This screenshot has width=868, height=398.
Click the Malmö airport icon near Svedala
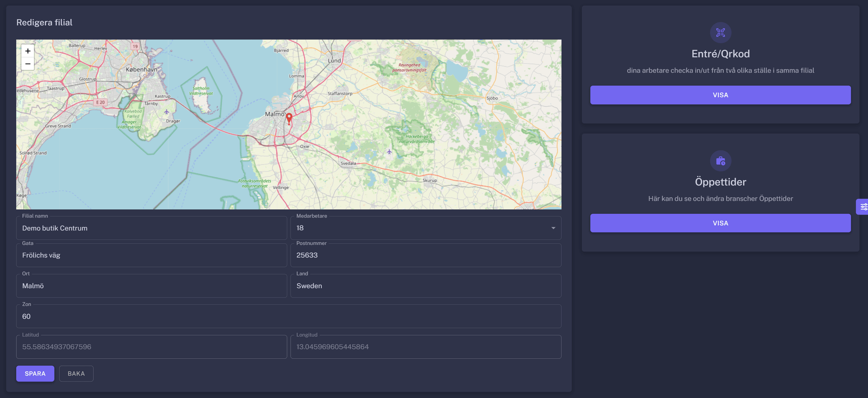point(389,152)
